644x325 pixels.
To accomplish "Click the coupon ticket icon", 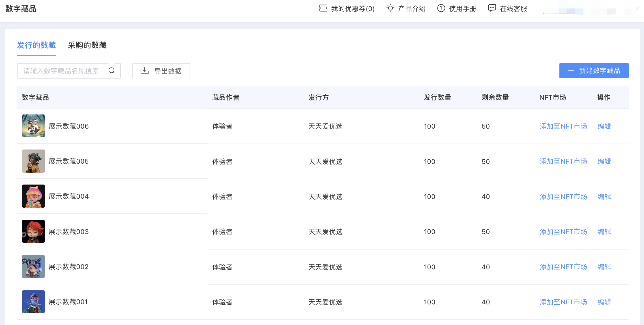I will [x=323, y=8].
